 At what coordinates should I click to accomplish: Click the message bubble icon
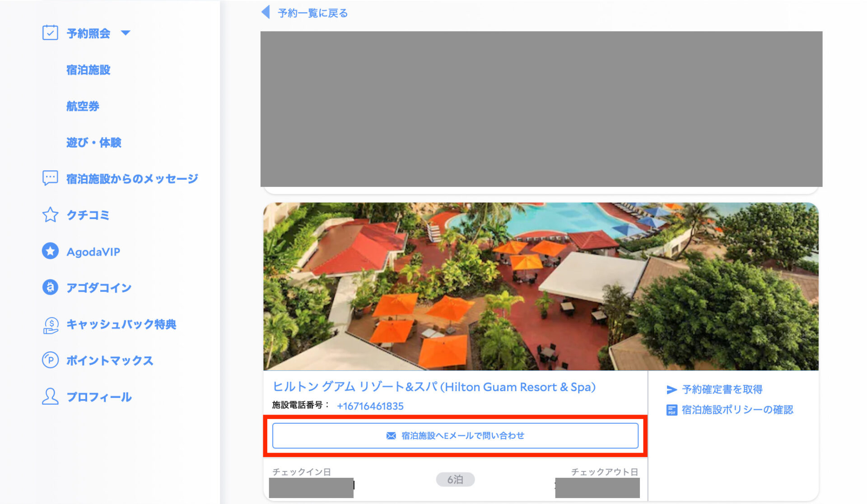coord(50,178)
